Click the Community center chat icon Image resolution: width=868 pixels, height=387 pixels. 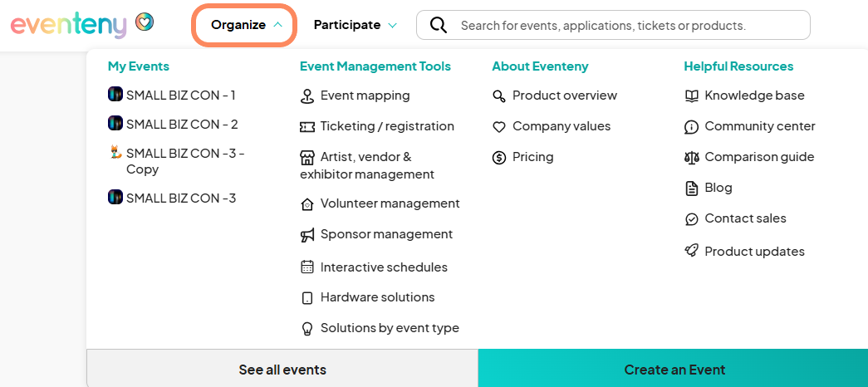tap(691, 127)
